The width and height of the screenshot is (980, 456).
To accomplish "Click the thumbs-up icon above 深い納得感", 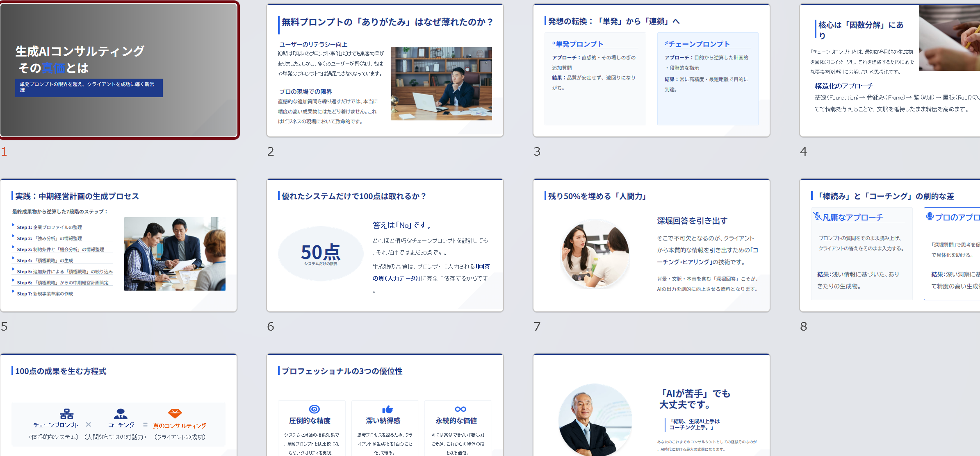I will 387,409.
